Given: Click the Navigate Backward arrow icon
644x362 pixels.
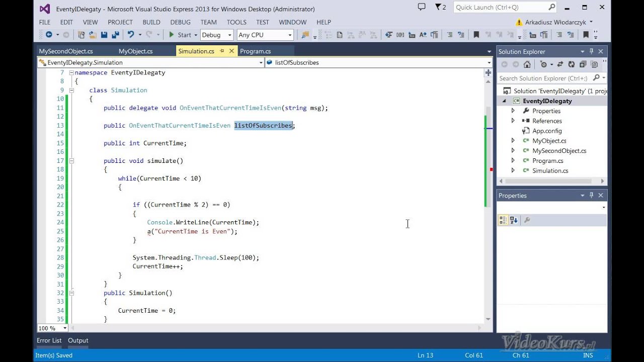Looking at the screenshot, I should pyautogui.click(x=49, y=35).
